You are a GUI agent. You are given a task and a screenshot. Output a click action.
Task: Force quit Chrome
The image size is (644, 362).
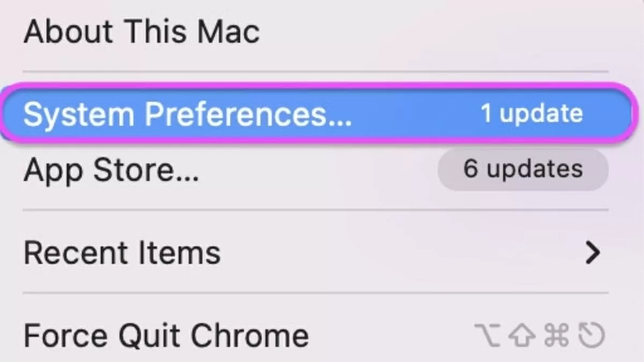(x=166, y=335)
